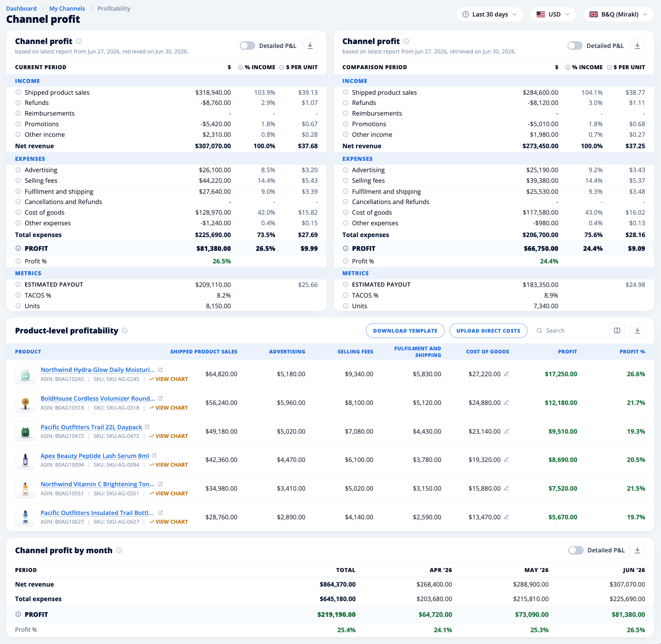Click the Download Template button
Image resolution: width=661 pixels, height=644 pixels.
[x=405, y=331]
